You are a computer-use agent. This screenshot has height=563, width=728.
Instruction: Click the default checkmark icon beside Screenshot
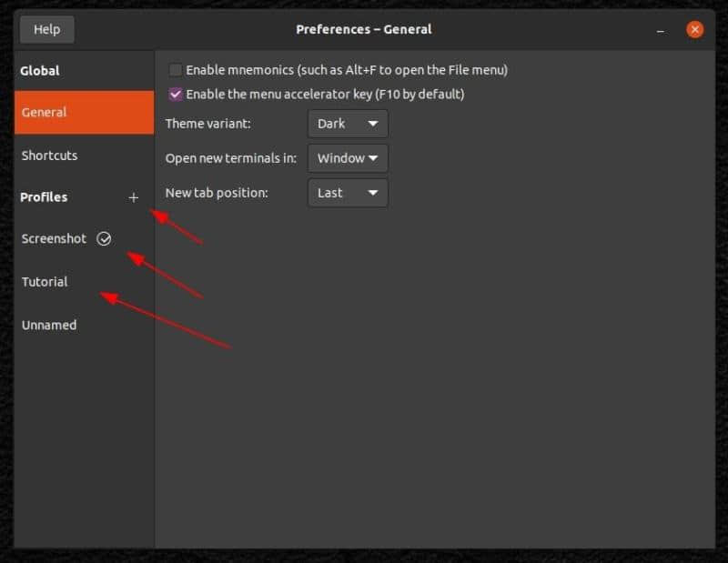coord(104,238)
